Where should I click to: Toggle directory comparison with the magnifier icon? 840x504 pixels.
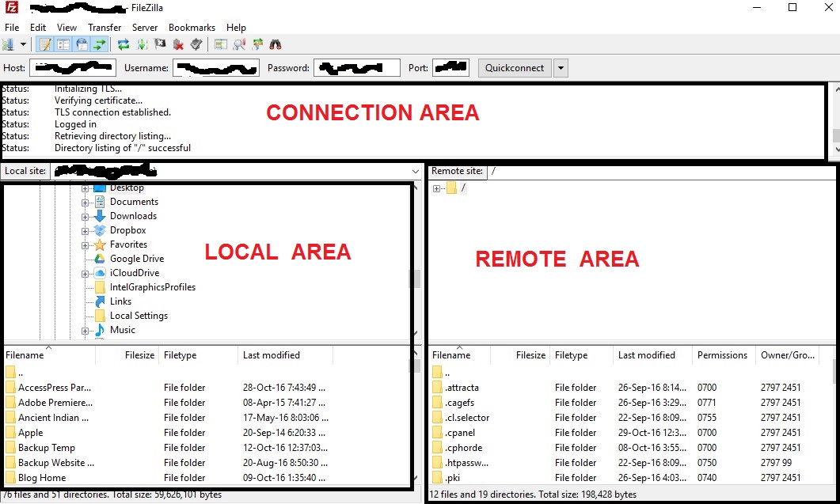[239, 44]
